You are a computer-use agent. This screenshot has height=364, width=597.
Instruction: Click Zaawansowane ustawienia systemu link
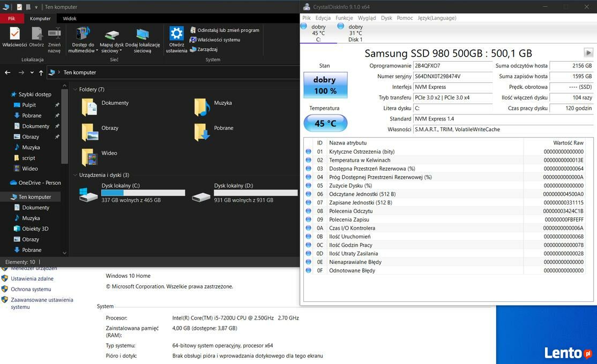point(42,303)
